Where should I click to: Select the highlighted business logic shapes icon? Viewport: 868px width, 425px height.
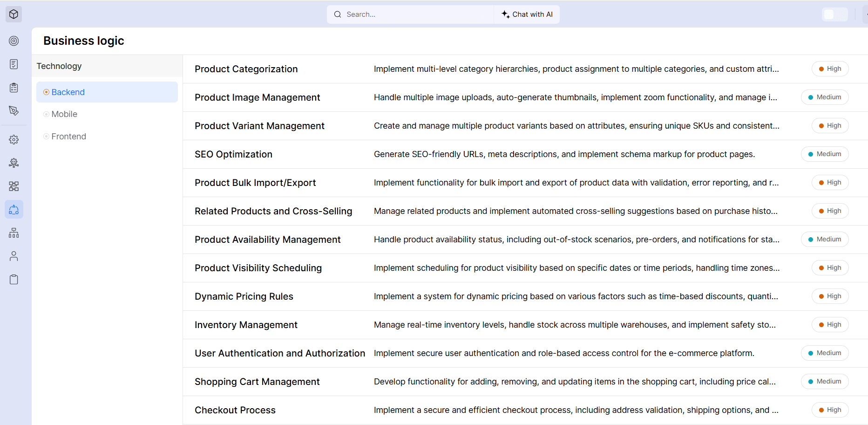point(14,210)
